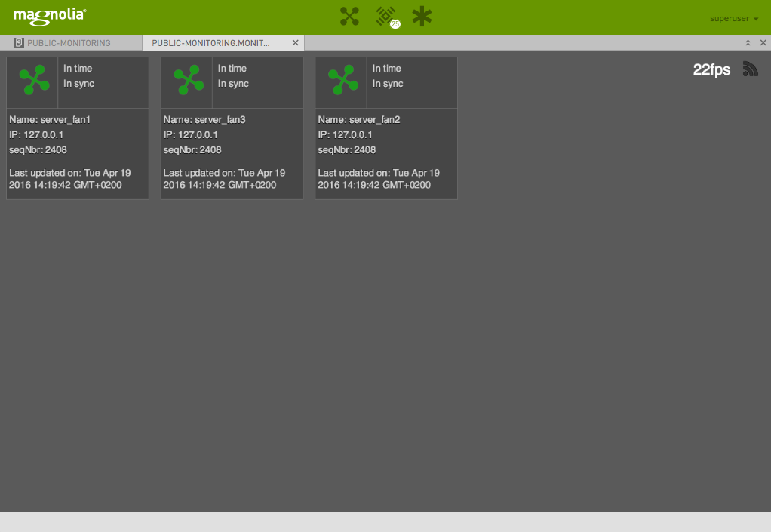771x532 pixels.
Task: Close the app with the tab bar X
Action: click(x=763, y=43)
